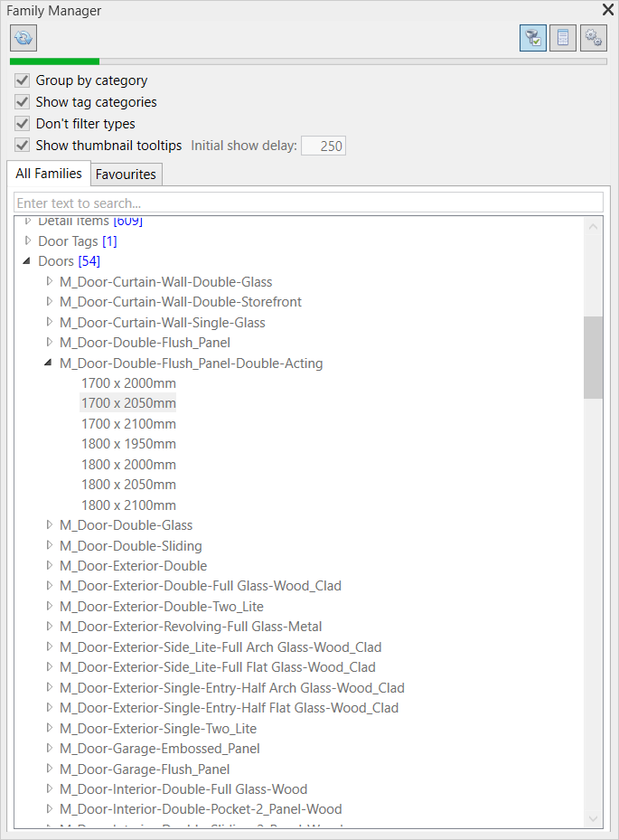Collapse M_Door-Double-Flush_Panel-Double-Acting family
619x840 pixels.
(48, 363)
